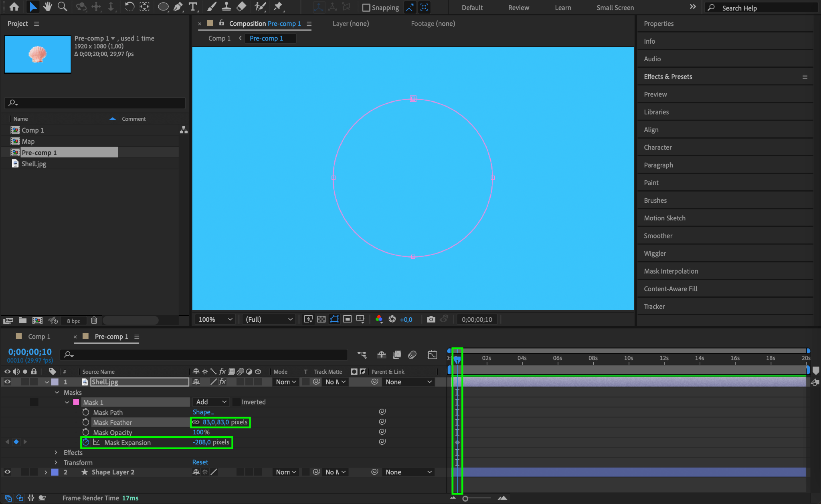Screen dimensions: 821x504
Task: Toggle Inverted checkbox for Mask 1
Action: coord(237,402)
